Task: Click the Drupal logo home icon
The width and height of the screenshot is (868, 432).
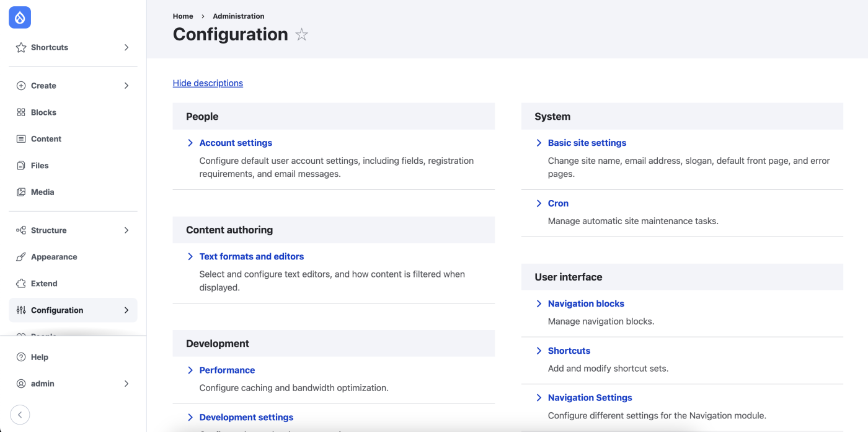Action: pos(20,17)
